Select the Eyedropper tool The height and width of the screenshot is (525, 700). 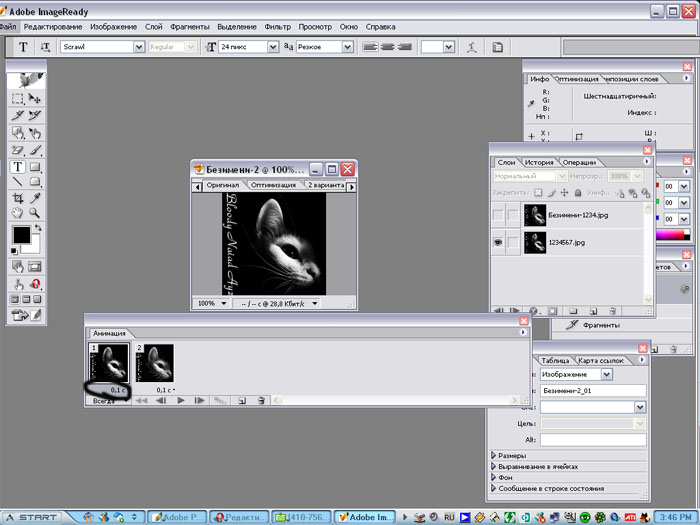pyautogui.click(x=35, y=198)
